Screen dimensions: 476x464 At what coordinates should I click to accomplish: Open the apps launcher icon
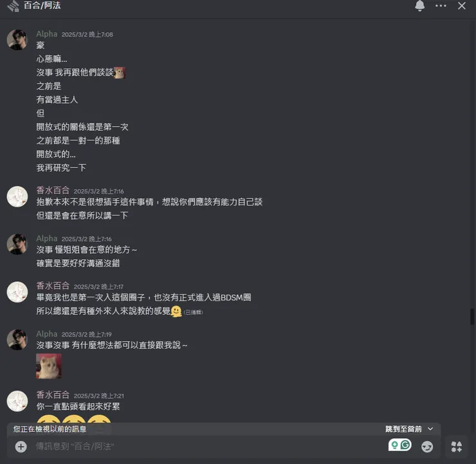[456, 447]
